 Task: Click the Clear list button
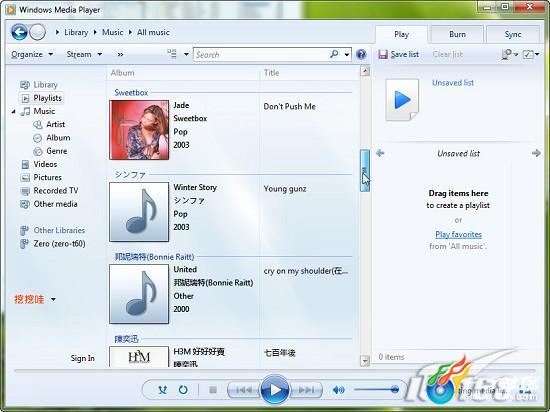(448, 54)
